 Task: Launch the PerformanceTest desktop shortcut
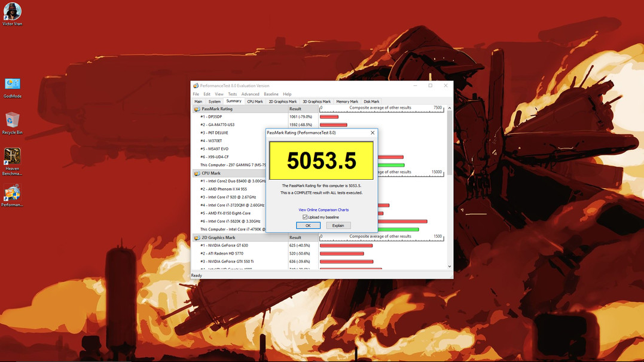(13, 195)
